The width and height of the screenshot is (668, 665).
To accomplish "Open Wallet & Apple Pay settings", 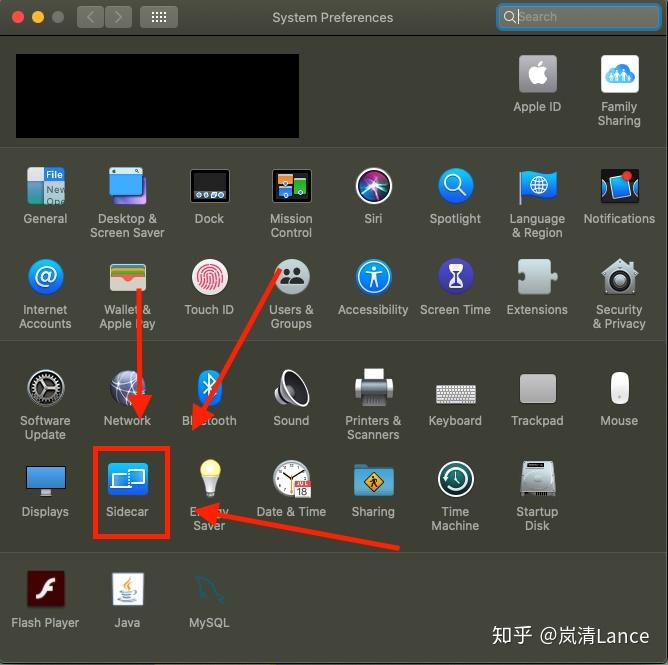I will tap(127, 277).
